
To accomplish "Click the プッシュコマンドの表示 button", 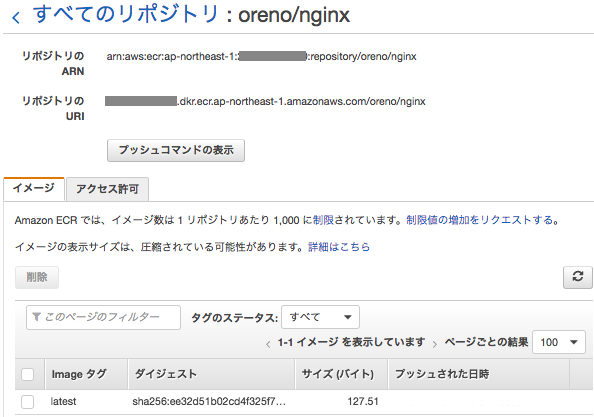I will [176, 150].
